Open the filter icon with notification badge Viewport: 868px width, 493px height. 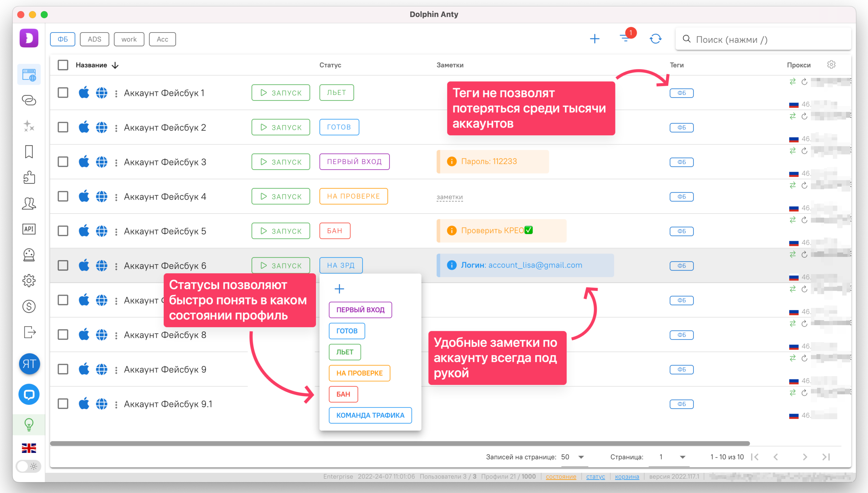(x=625, y=38)
